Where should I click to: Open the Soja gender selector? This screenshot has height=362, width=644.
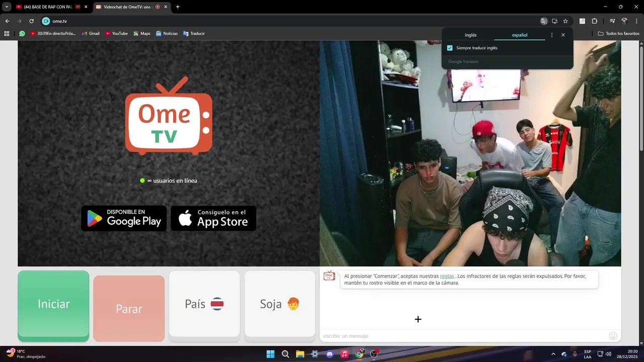click(x=280, y=304)
